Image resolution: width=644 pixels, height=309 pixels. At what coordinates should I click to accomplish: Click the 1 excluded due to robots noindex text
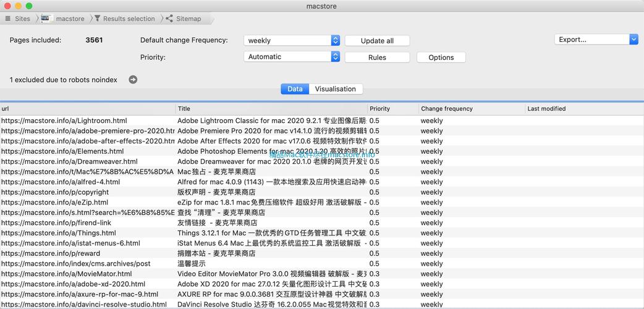click(x=63, y=80)
